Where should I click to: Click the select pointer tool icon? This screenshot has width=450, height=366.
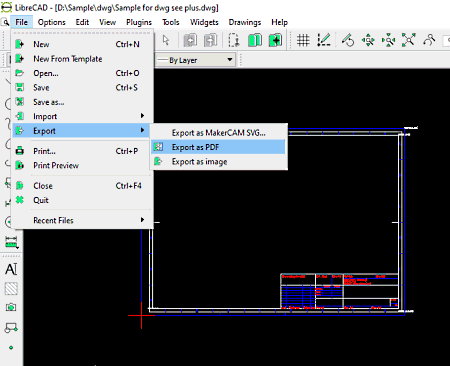pos(166,40)
